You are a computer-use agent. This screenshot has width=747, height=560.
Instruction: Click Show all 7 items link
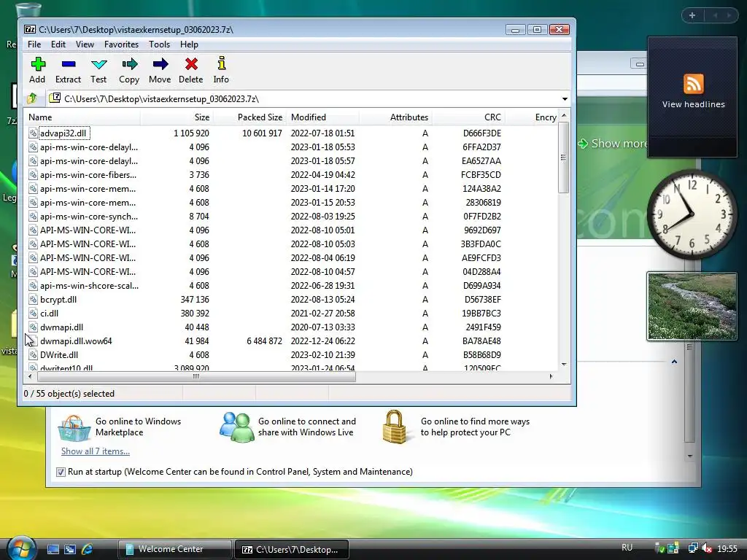(96, 451)
